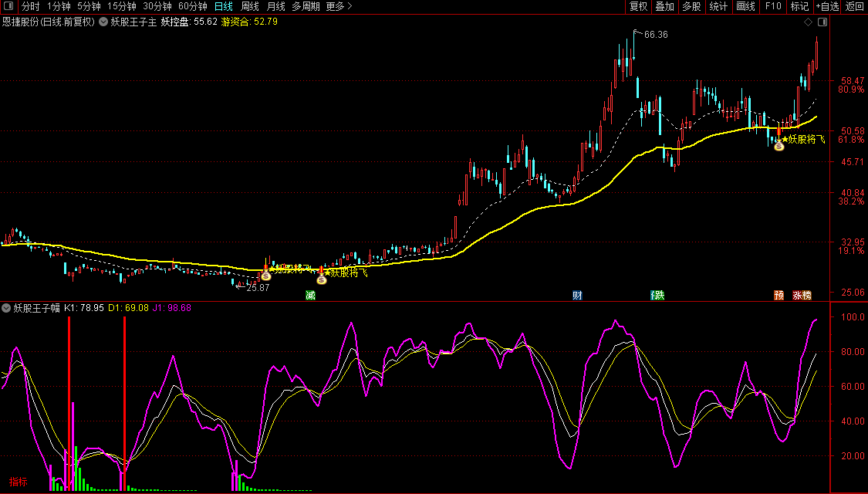Click the green 减 event marker
The image size is (868, 494).
(x=310, y=295)
